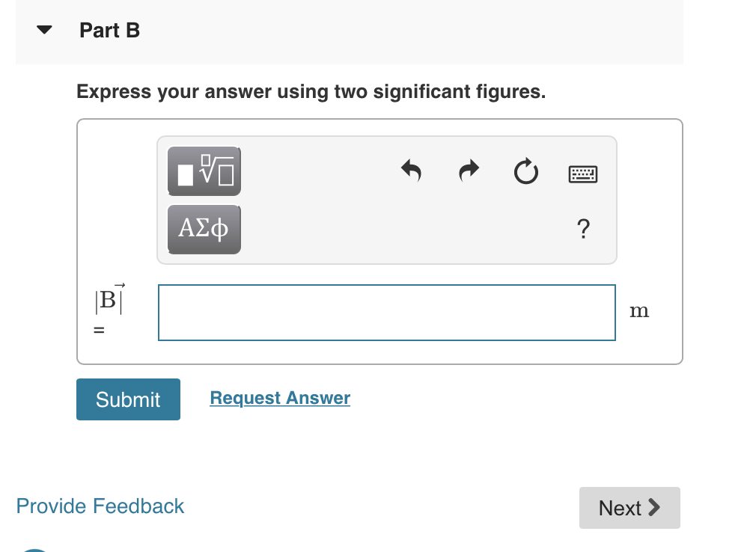This screenshot has height=552, width=756.
Task: Submit your answer
Action: [128, 399]
